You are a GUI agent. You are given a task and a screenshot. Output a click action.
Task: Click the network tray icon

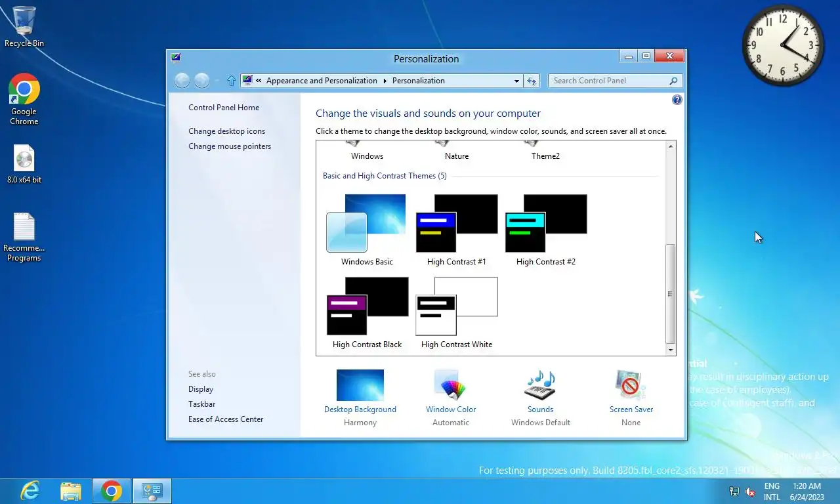[x=734, y=492]
